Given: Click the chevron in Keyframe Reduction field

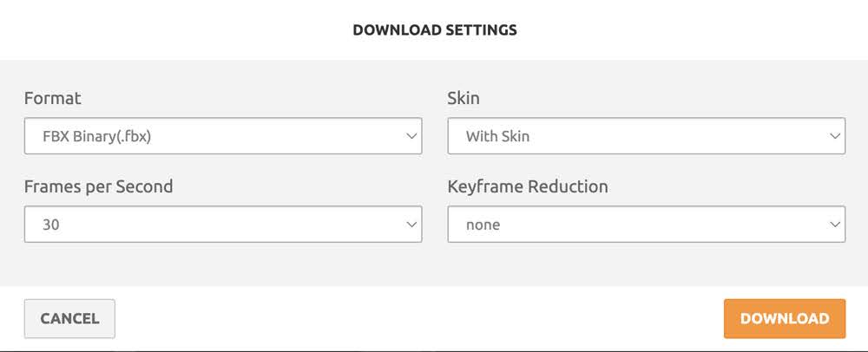Looking at the screenshot, I should [x=835, y=225].
